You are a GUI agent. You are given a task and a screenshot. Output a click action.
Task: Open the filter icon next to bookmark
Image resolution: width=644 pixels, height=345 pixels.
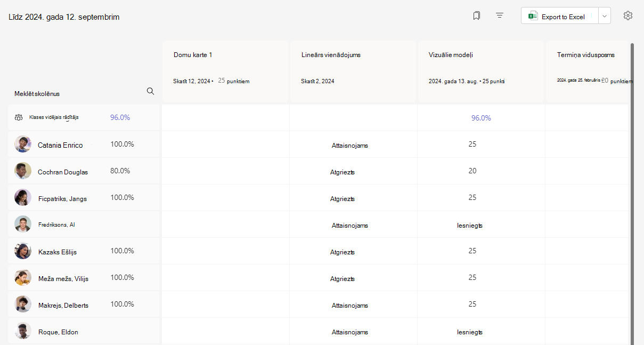[500, 16]
